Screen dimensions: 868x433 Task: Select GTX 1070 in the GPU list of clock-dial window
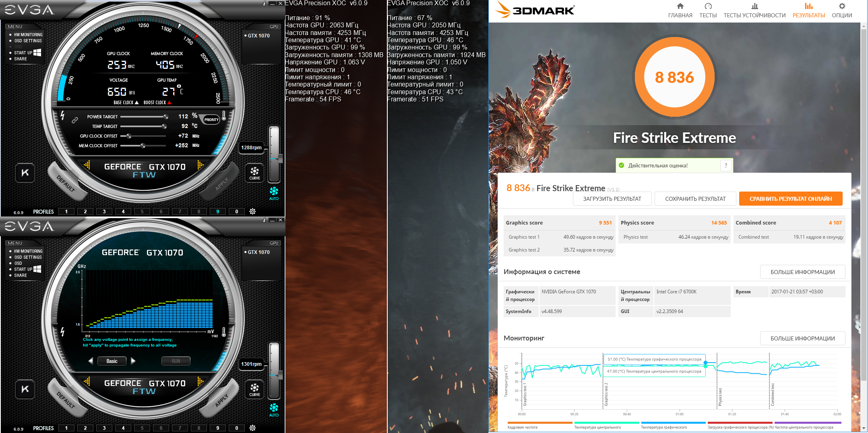point(258,36)
